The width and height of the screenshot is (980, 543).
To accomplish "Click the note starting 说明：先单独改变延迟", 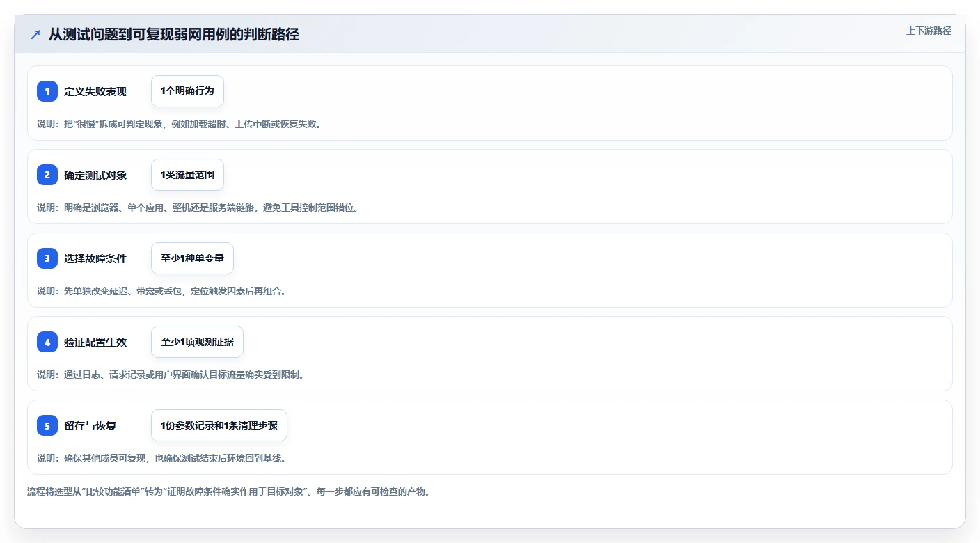I will [x=162, y=291].
